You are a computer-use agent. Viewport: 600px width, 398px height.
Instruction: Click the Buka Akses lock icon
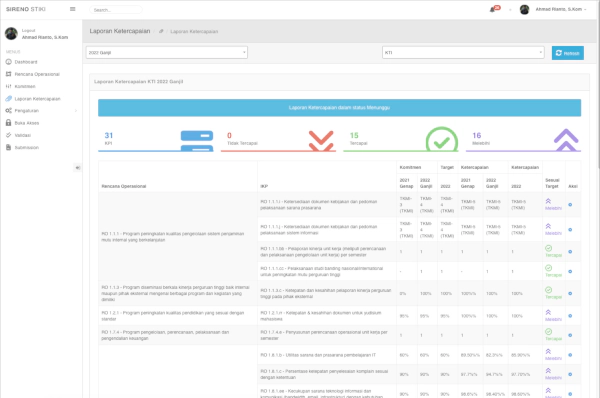click(8, 122)
